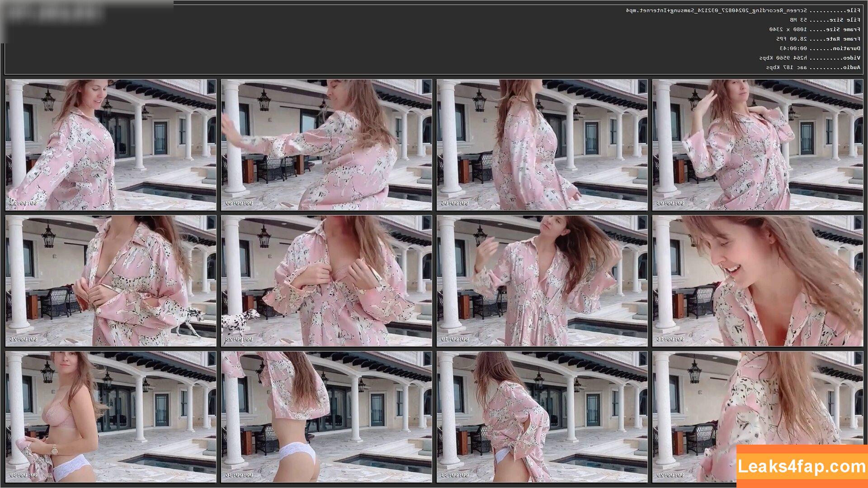
Task: Pick the thumbnail frame stamped 00:00:36
Action: point(326,417)
